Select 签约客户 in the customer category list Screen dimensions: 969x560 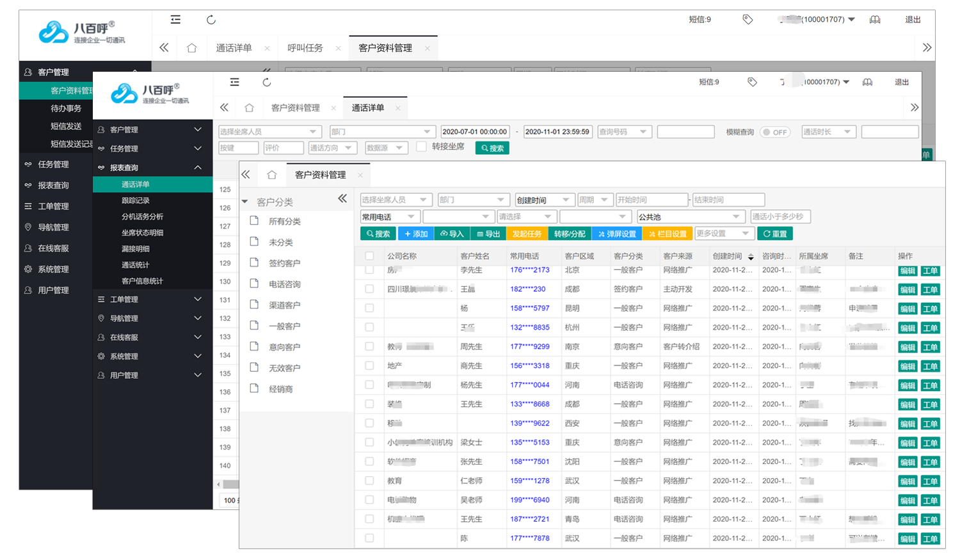tap(284, 263)
